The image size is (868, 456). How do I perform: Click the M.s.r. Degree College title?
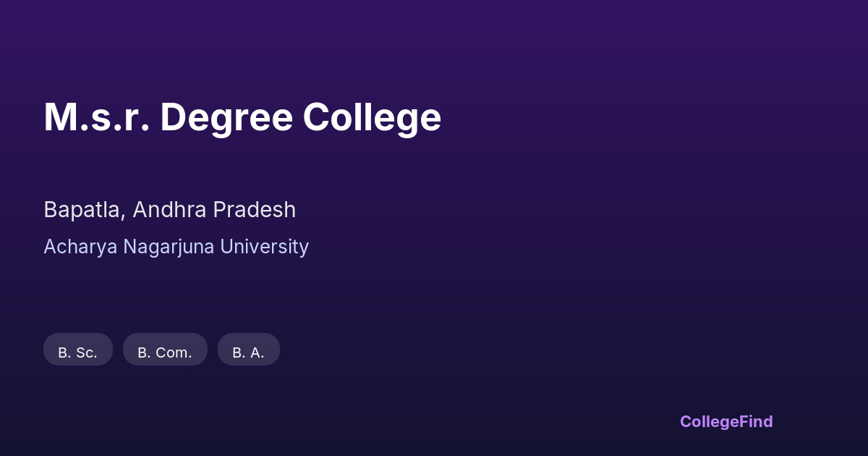point(242,117)
